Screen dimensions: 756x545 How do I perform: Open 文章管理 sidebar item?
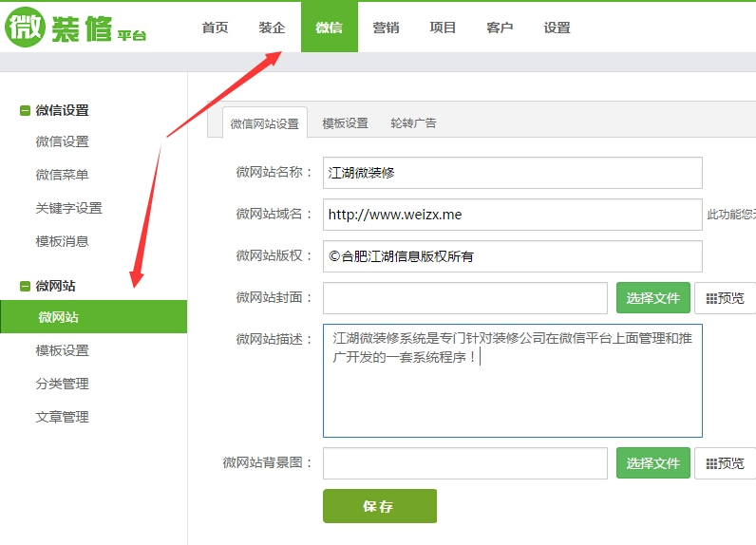pyautogui.click(x=62, y=417)
